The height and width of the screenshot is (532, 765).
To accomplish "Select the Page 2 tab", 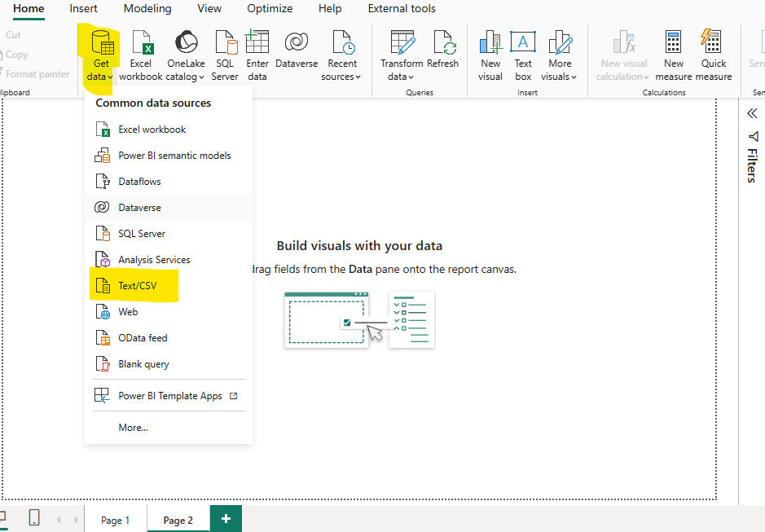I will (178, 521).
